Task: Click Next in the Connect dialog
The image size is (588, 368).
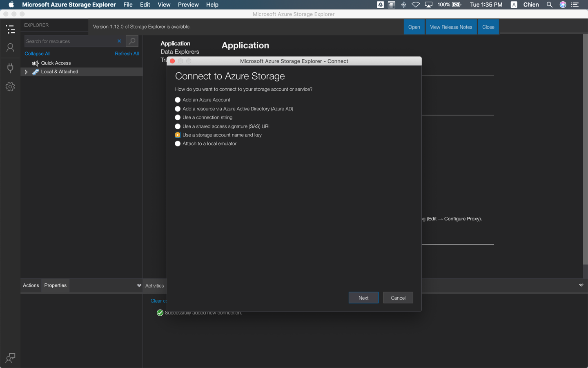Action: [363, 298]
